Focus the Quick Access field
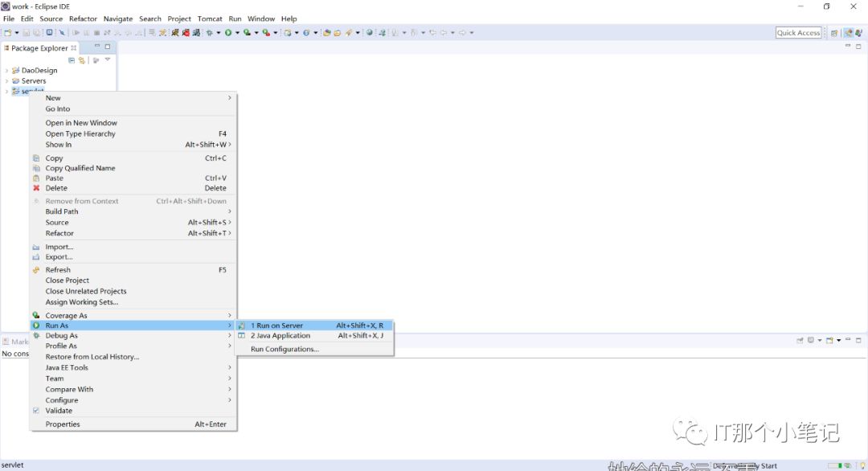868x471 pixels. tap(798, 33)
